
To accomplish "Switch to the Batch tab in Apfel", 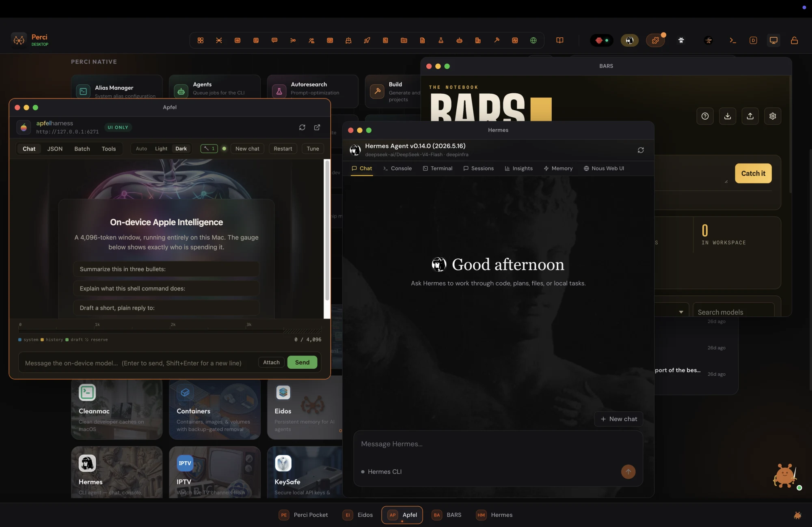I will click(x=82, y=149).
